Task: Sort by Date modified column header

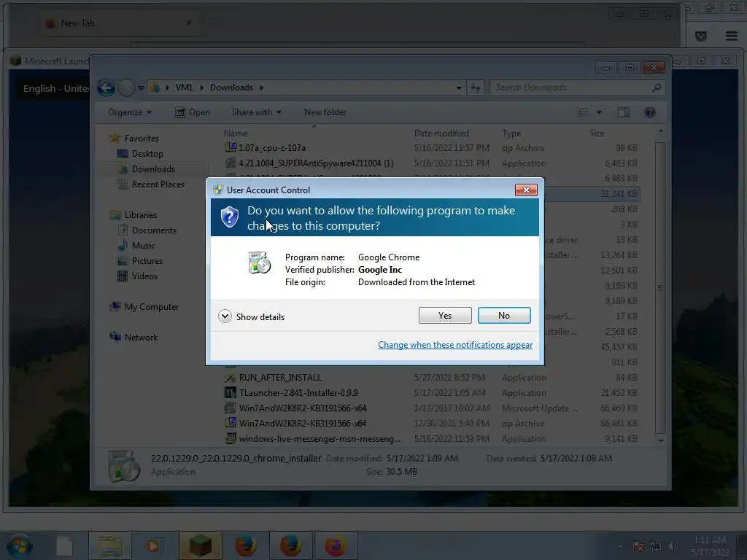Action: [441, 133]
